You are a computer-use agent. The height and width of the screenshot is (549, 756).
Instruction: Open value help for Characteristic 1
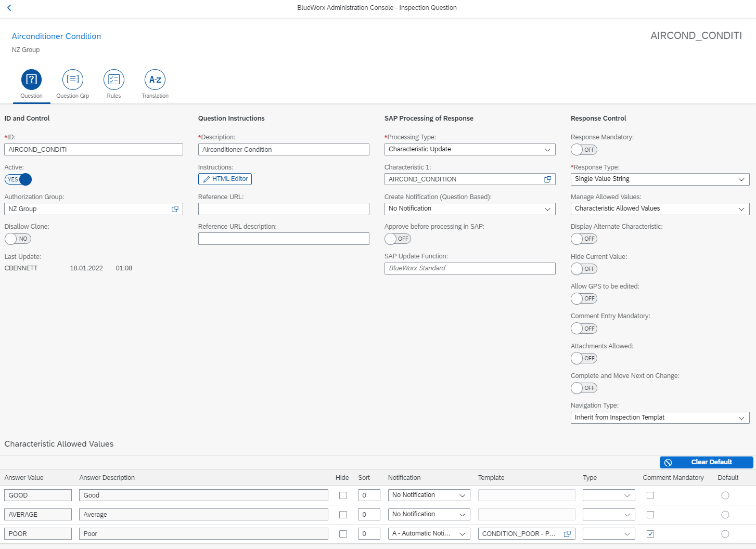click(x=547, y=179)
